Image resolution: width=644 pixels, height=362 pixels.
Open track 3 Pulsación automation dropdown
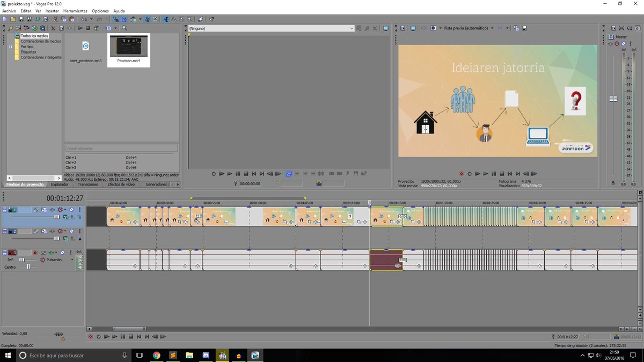point(72,260)
